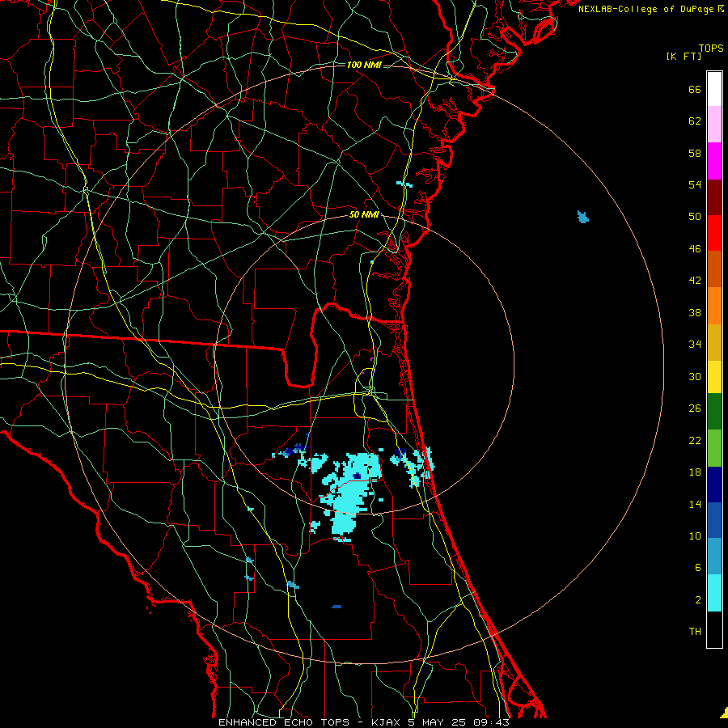Click the "18" legend value

click(695, 472)
